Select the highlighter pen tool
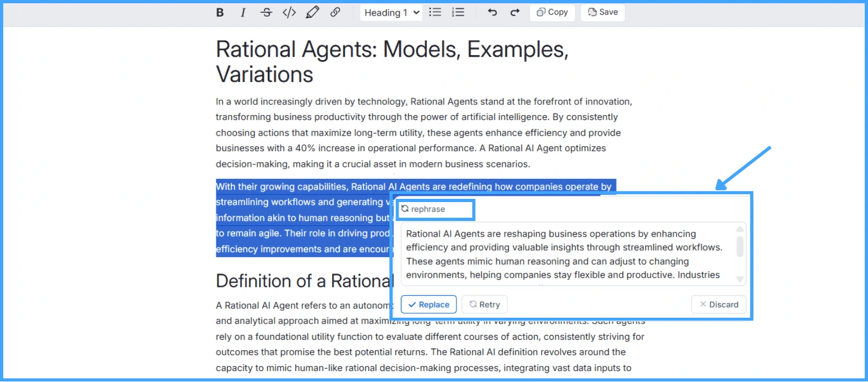 tap(313, 12)
